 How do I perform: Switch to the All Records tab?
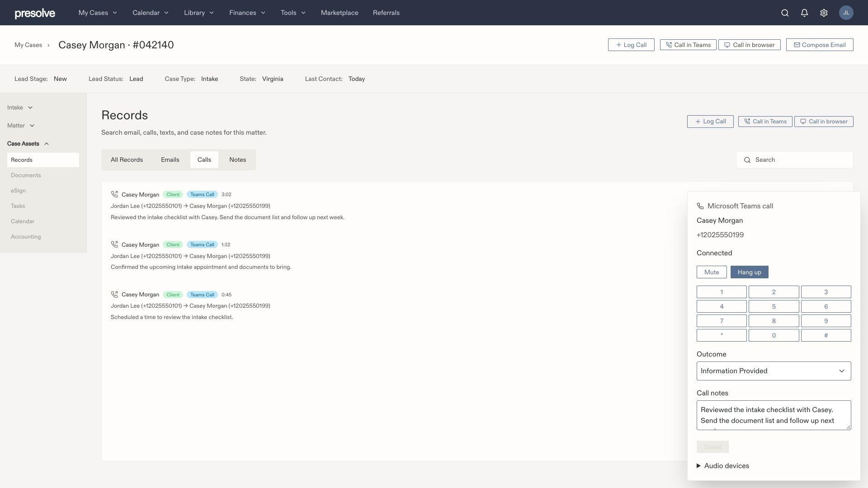click(x=127, y=160)
